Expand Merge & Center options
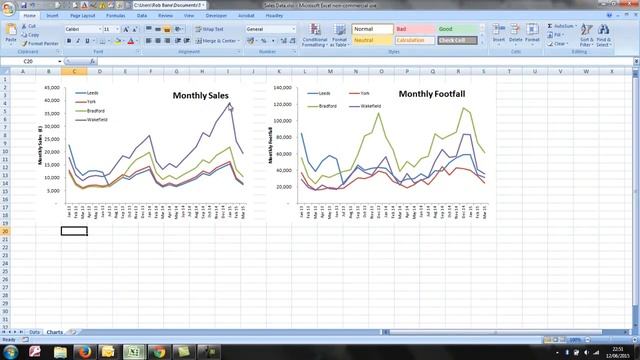This screenshot has height=360, width=640. [x=238, y=41]
